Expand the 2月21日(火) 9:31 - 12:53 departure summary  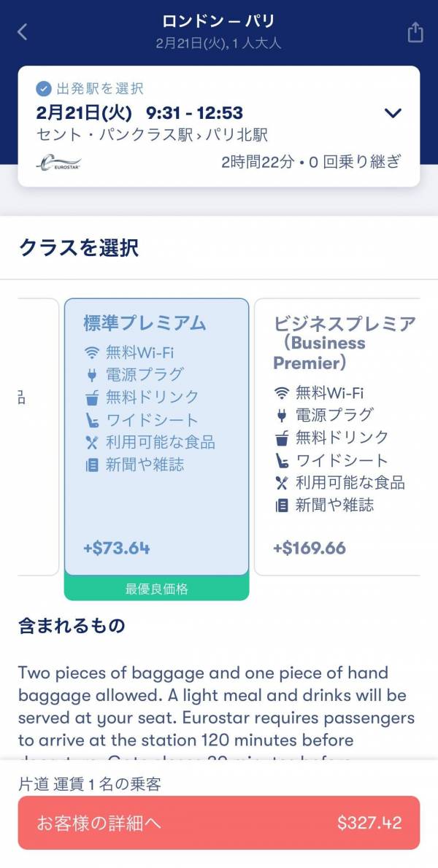(139, 113)
